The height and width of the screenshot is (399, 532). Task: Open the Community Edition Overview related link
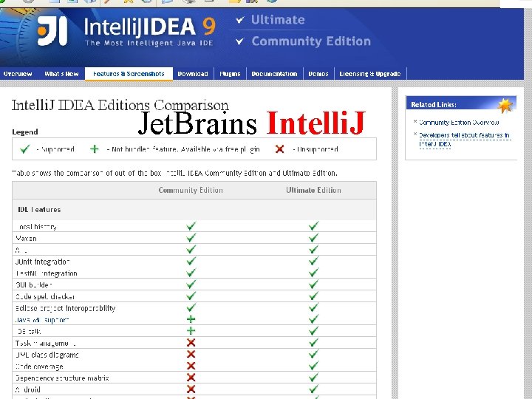(459, 123)
